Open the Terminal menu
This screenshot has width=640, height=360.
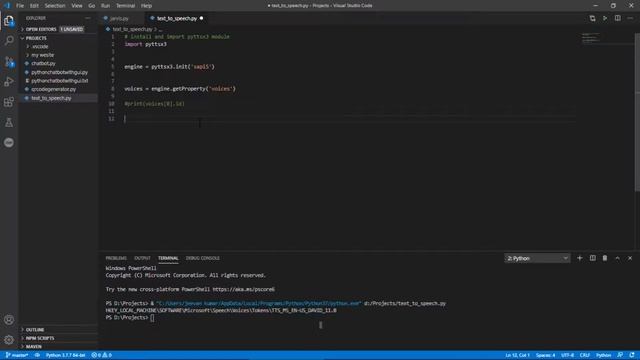[125, 6]
